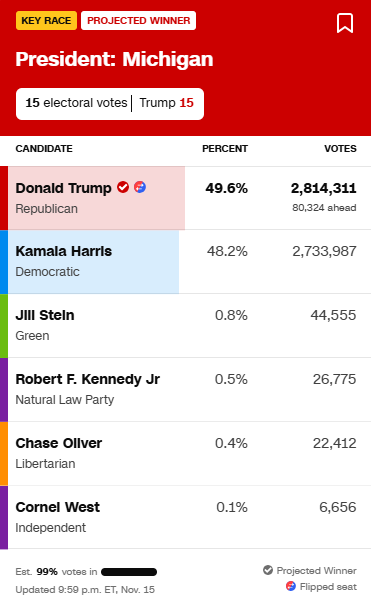
Task: Click the estimated votes-in progress bar
Action: tap(129, 572)
